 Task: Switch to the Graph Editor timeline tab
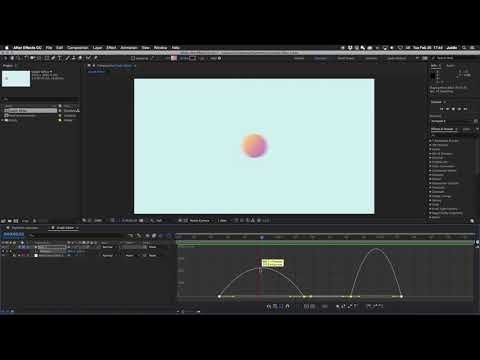pos(65,228)
